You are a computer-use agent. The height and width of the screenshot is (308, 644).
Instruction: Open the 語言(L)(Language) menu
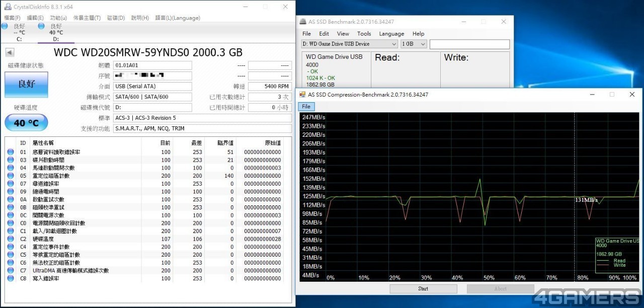178,18
